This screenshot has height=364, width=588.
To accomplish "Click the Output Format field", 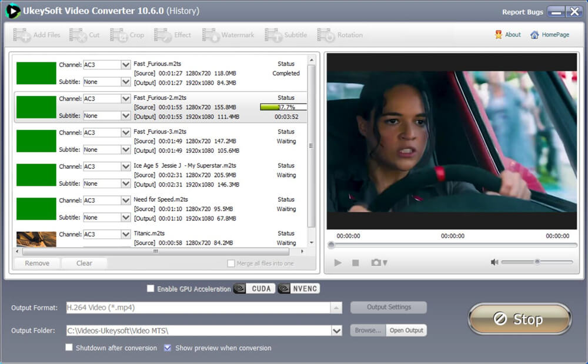I will point(198,308).
